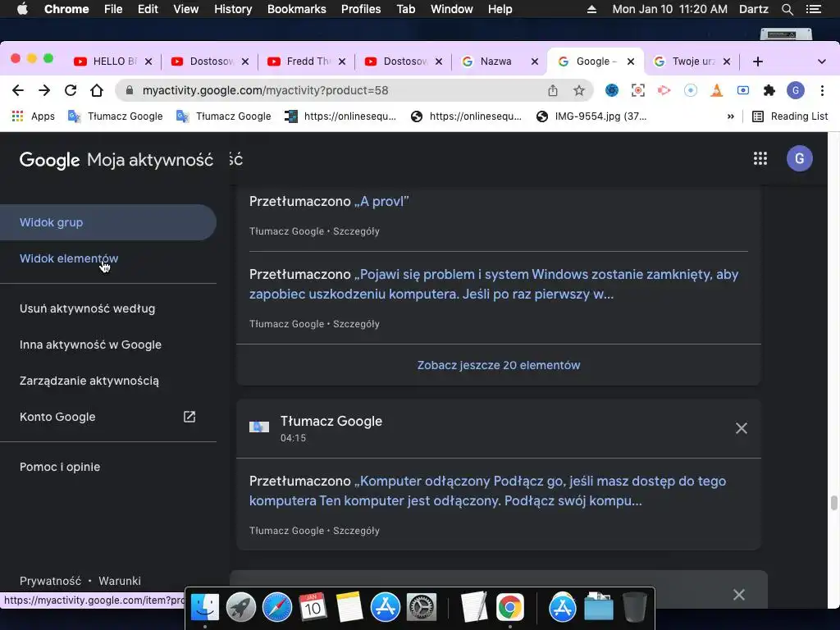Delete the partially visible bottom activity card

point(739,595)
